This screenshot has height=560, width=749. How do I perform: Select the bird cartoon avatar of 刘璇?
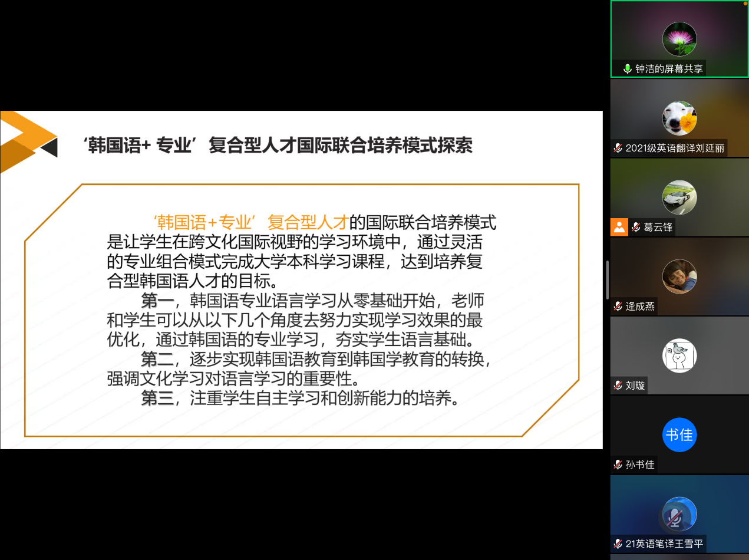[679, 355]
